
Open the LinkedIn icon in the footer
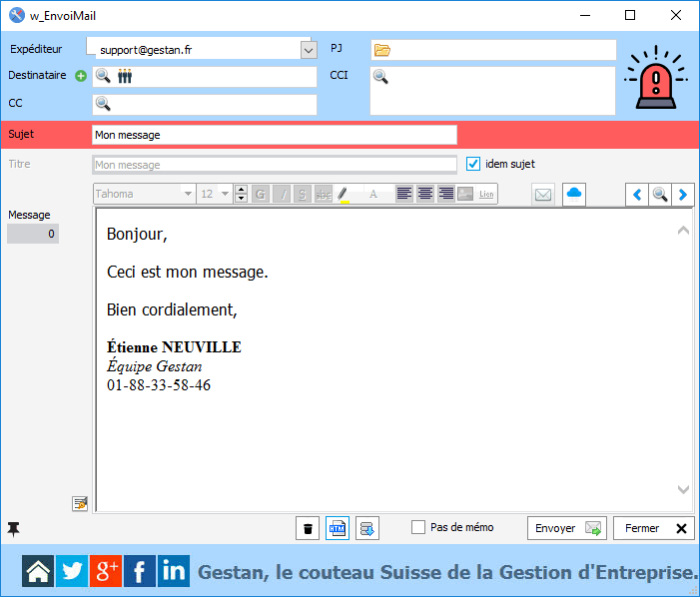[x=173, y=571]
